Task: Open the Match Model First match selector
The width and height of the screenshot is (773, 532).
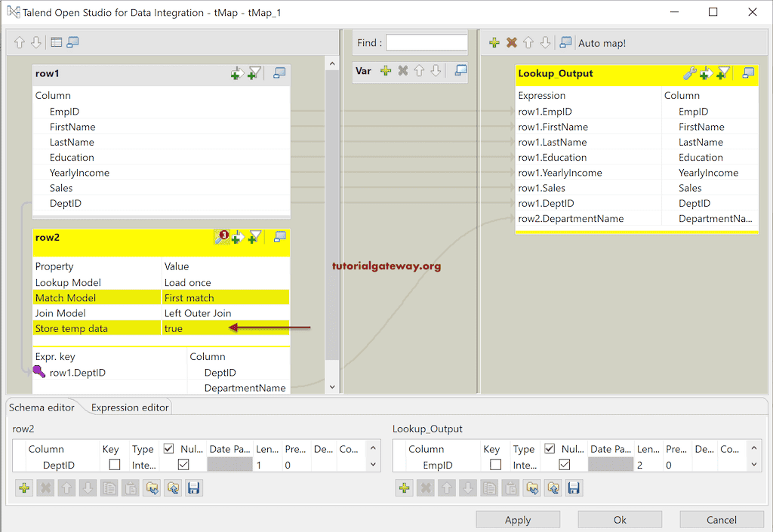Action: [x=196, y=297]
